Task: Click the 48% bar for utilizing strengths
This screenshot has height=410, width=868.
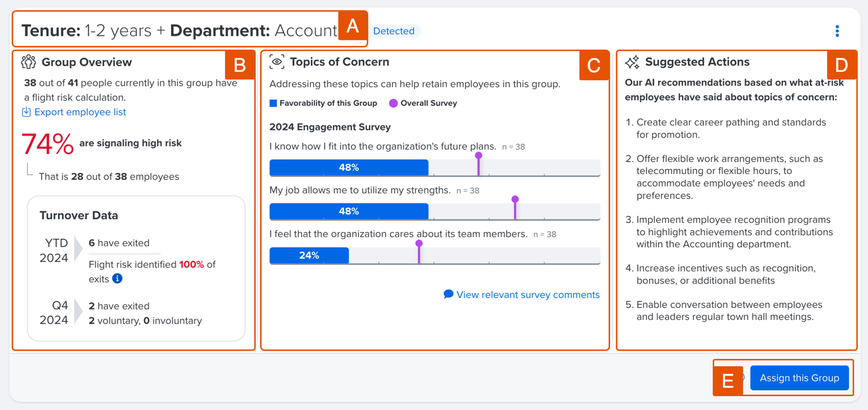Action: (x=349, y=211)
